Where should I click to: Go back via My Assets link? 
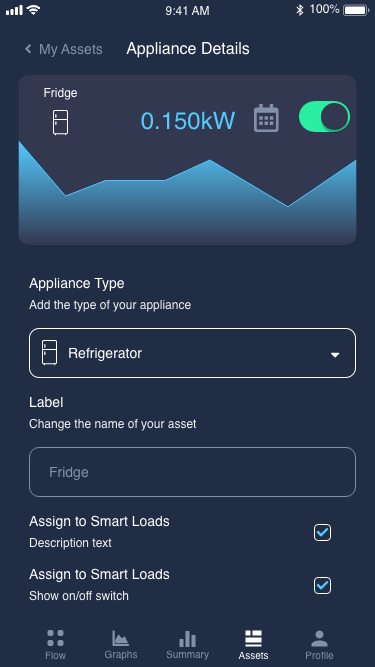coord(71,49)
